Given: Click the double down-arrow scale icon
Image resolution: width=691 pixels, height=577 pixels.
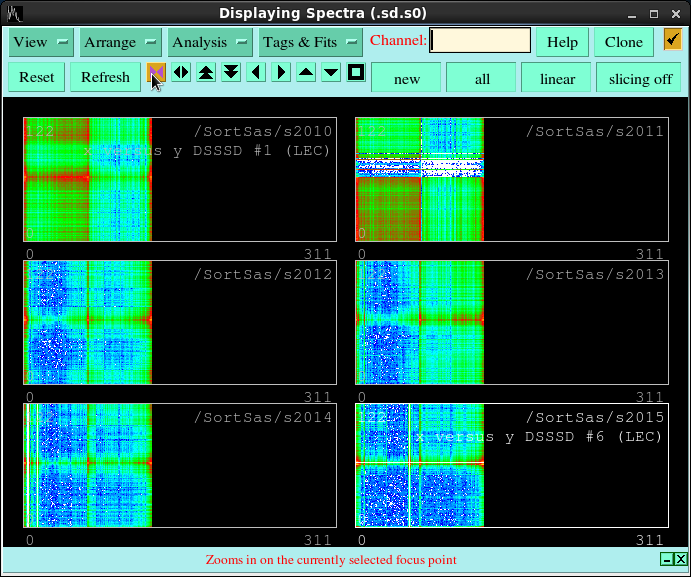Looking at the screenshot, I should tap(231, 72).
